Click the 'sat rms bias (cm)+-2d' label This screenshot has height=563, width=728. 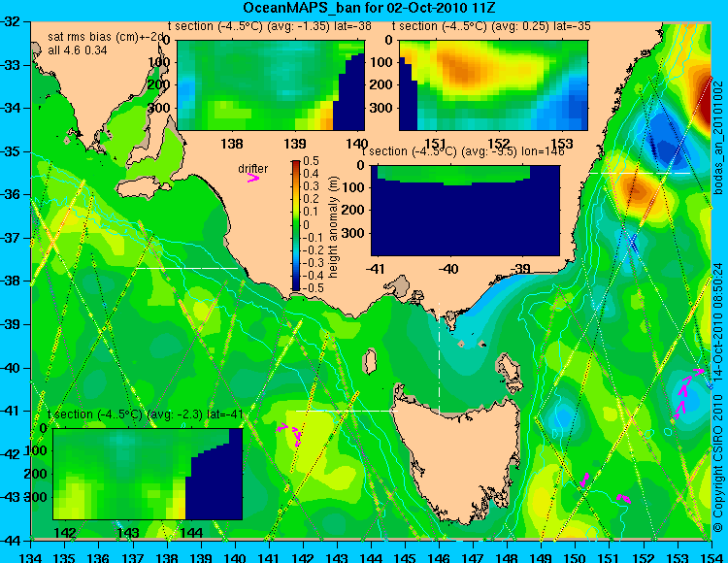(x=106, y=37)
